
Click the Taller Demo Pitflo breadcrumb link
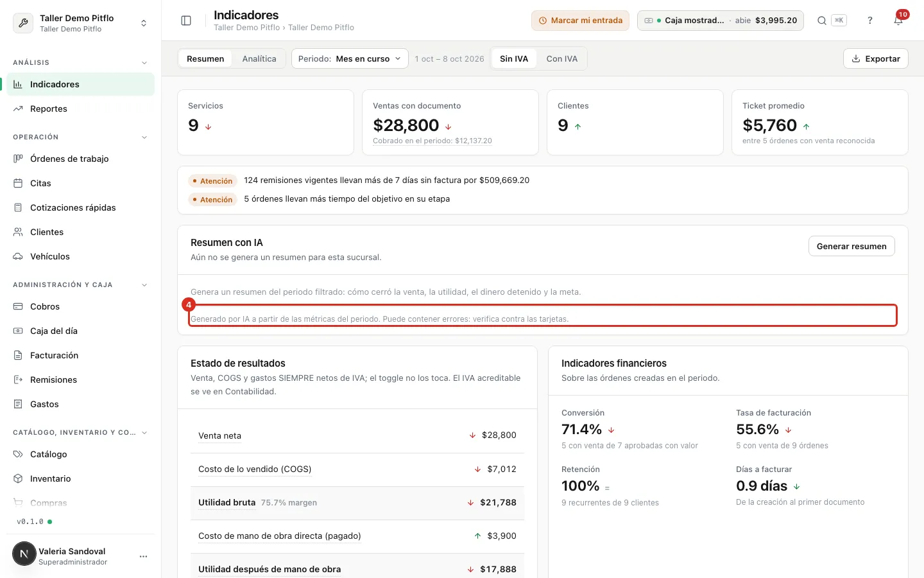coord(246,28)
